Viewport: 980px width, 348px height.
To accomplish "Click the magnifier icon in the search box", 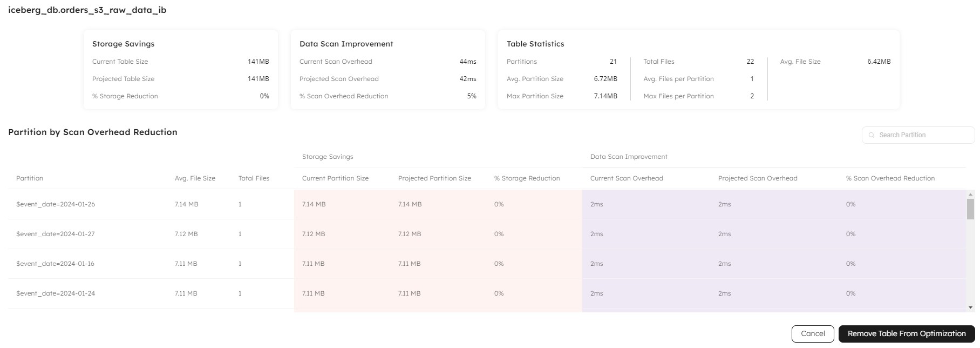I will click(871, 135).
